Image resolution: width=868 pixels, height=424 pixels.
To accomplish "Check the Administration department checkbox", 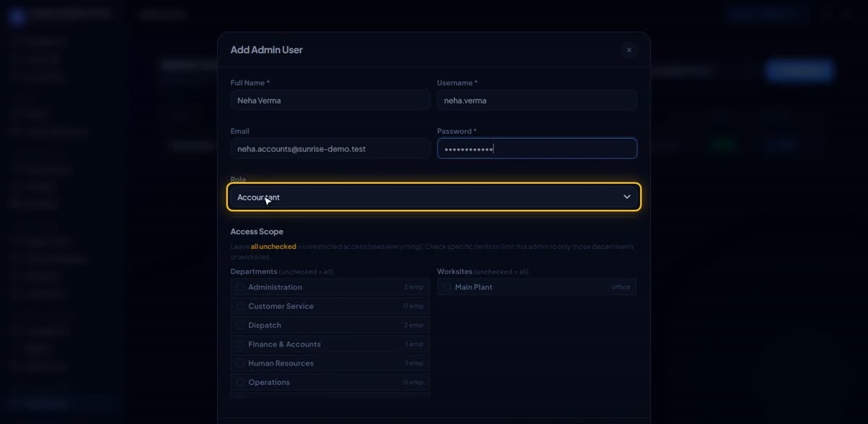I will pos(240,287).
